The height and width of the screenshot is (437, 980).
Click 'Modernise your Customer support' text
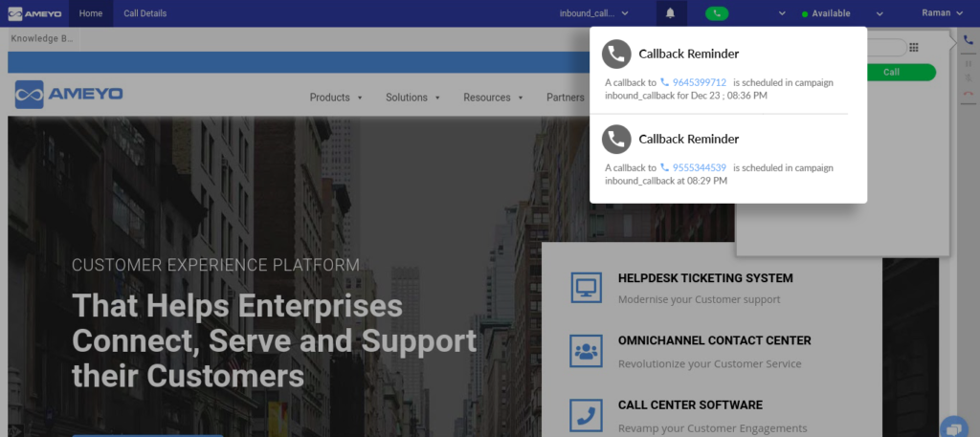700,299
